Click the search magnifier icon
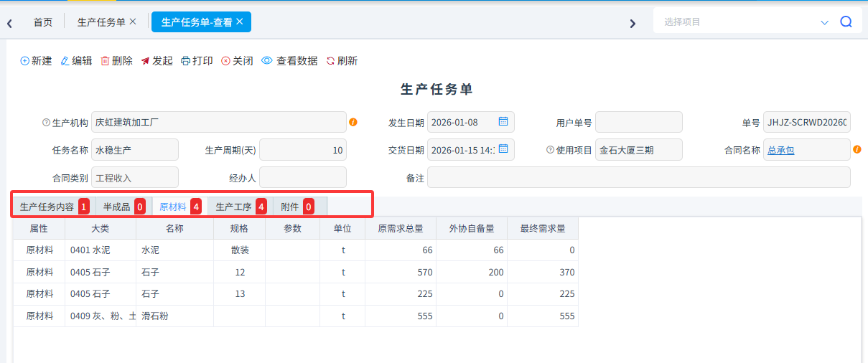Viewport: 868px width, 363px height. click(x=846, y=22)
